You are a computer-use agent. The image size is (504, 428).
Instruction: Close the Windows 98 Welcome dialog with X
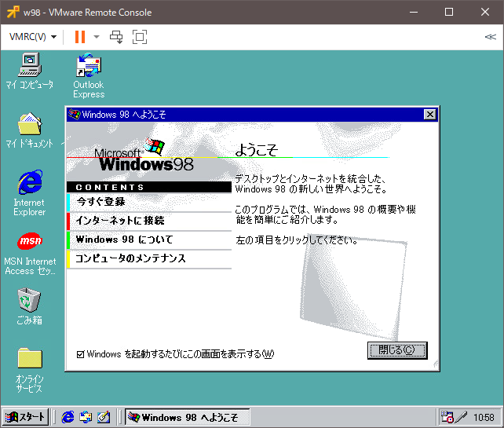coord(429,115)
